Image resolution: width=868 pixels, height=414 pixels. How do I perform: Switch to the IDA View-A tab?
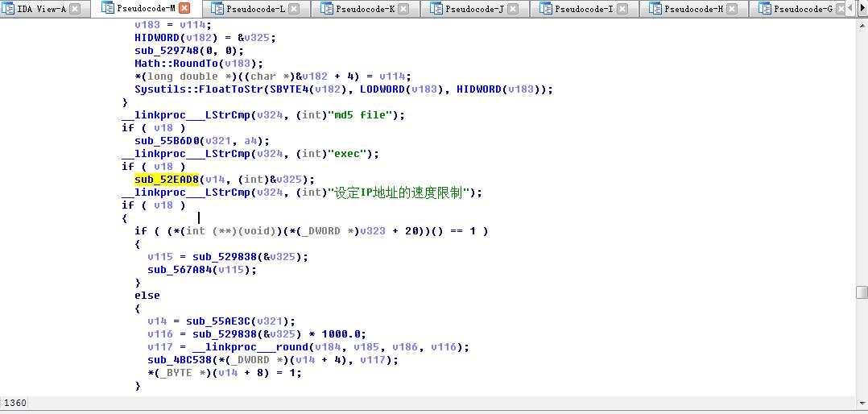[x=41, y=9]
